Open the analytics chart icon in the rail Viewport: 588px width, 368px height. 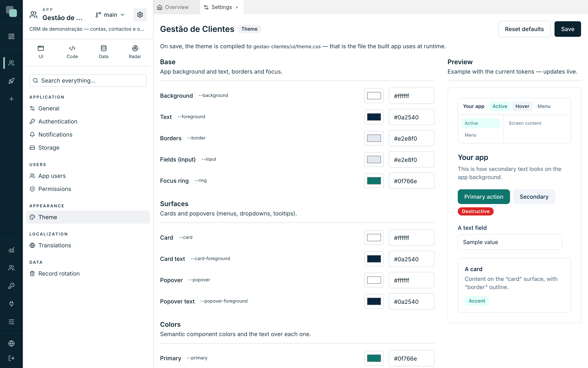click(11, 250)
